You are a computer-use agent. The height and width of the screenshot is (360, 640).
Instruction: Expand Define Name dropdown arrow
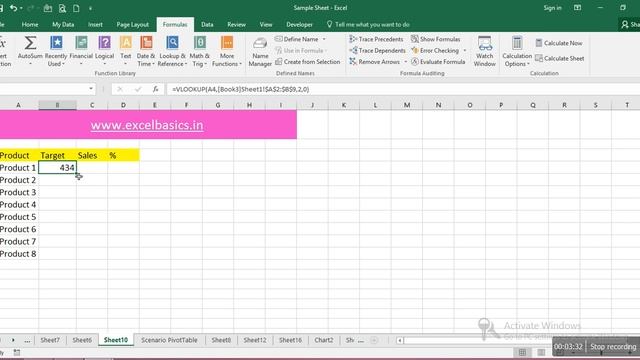coord(324,39)
